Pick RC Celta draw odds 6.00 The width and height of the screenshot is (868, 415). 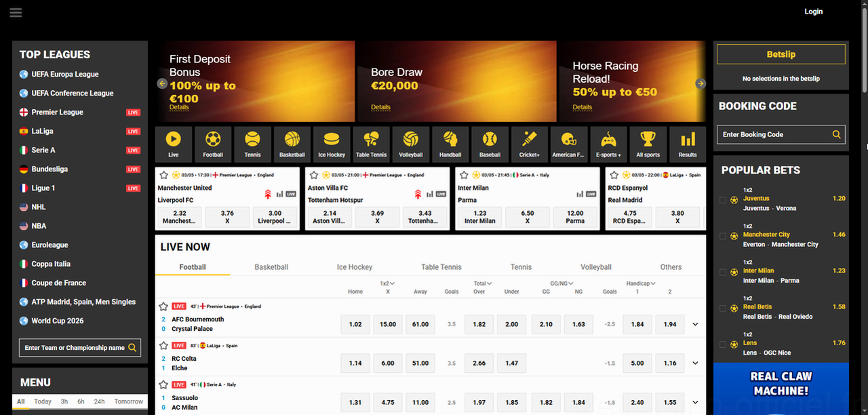point(388,363)
